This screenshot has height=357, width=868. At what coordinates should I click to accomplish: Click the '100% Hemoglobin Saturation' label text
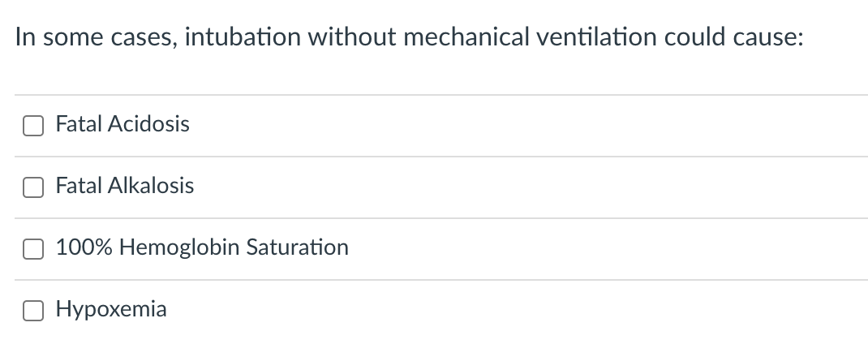202,247
